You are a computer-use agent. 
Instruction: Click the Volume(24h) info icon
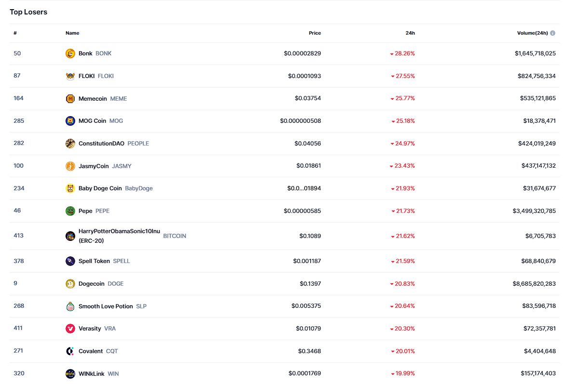tap(553, 33)
